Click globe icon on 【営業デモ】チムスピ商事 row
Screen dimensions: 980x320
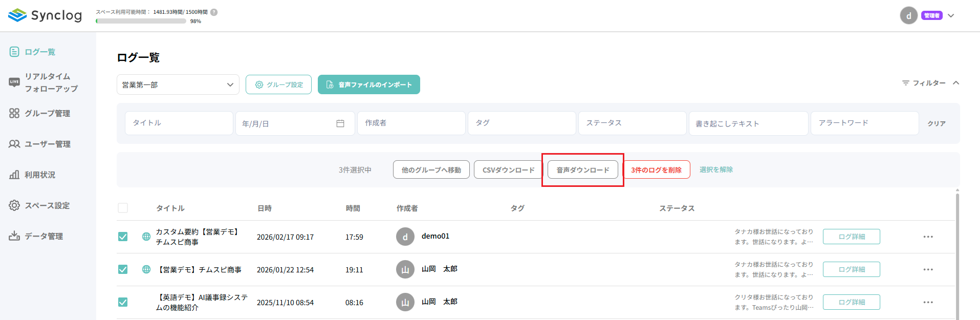(146, 269)
